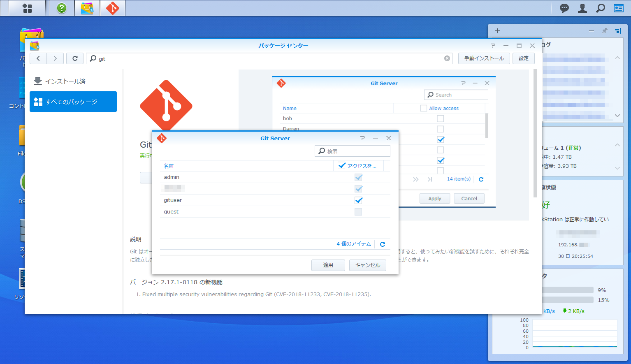Select the Installed packages tab
The height and width of the screenshot is (364, 631).
(73, 81)
